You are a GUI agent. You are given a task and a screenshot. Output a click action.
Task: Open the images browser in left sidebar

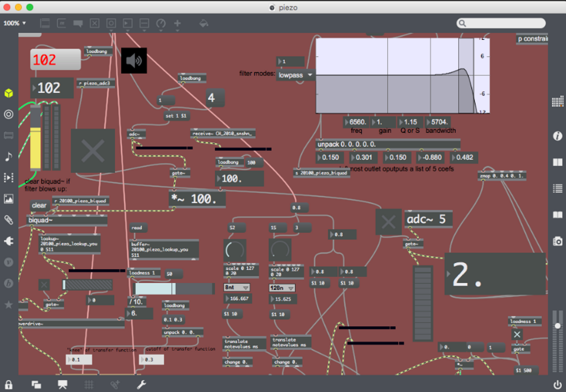9,199
